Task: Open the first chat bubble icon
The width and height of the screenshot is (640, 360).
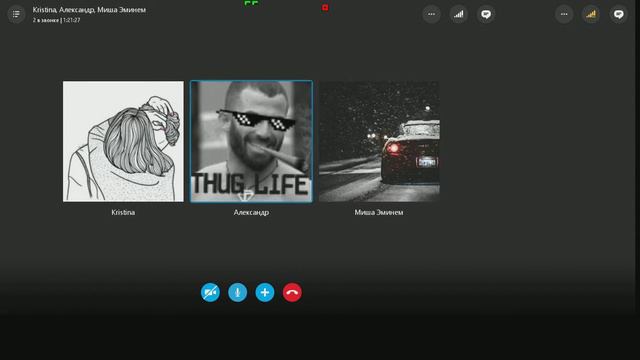Action: [x=486, y=14]
